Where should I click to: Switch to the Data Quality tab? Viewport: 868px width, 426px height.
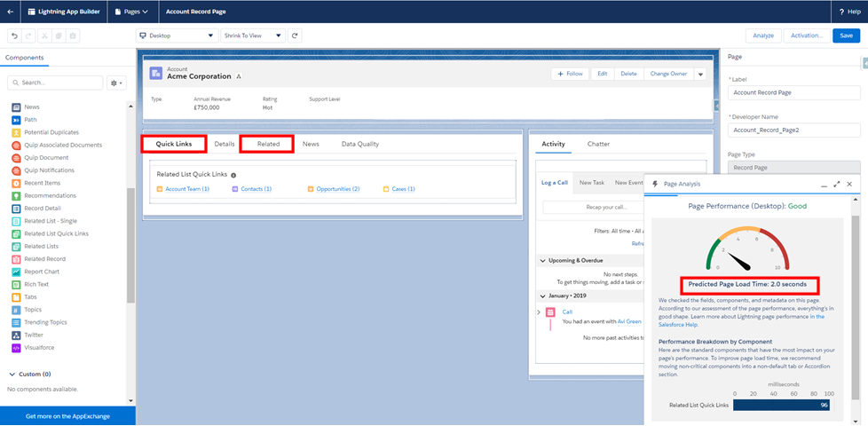point(360,144)
